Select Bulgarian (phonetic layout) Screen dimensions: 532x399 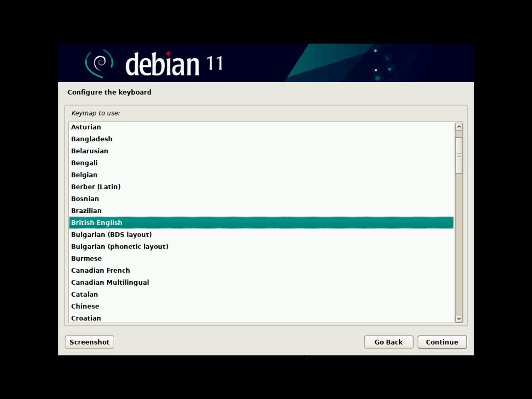(261, 246)
